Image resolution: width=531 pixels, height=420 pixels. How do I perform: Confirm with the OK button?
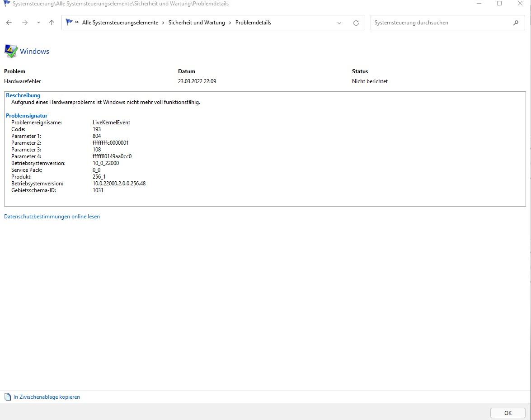(508, 413)
